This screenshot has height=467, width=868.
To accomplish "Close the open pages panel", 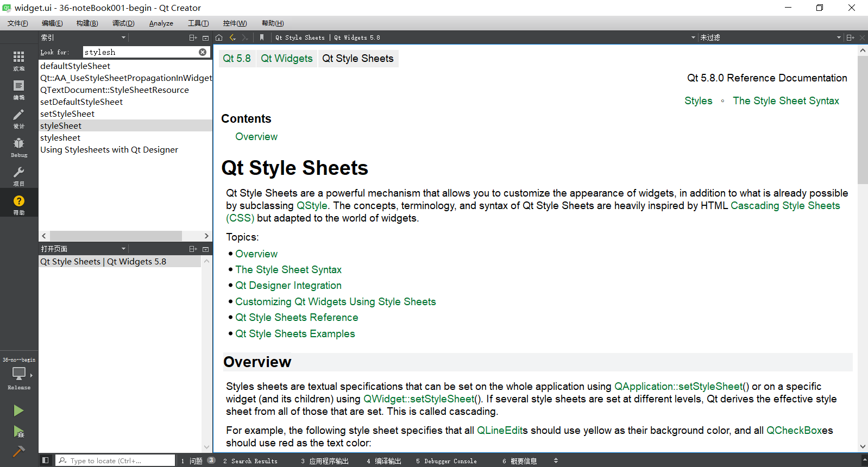I will pyautogui.click(x=206, y=249).
